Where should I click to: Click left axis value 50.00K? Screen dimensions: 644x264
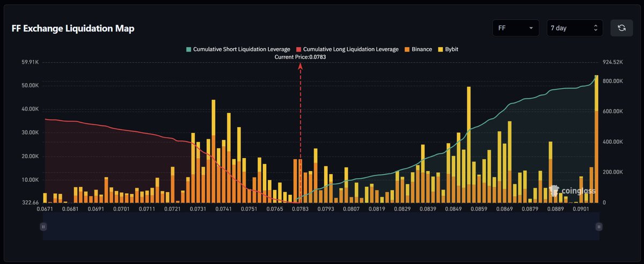click(30, 85)
